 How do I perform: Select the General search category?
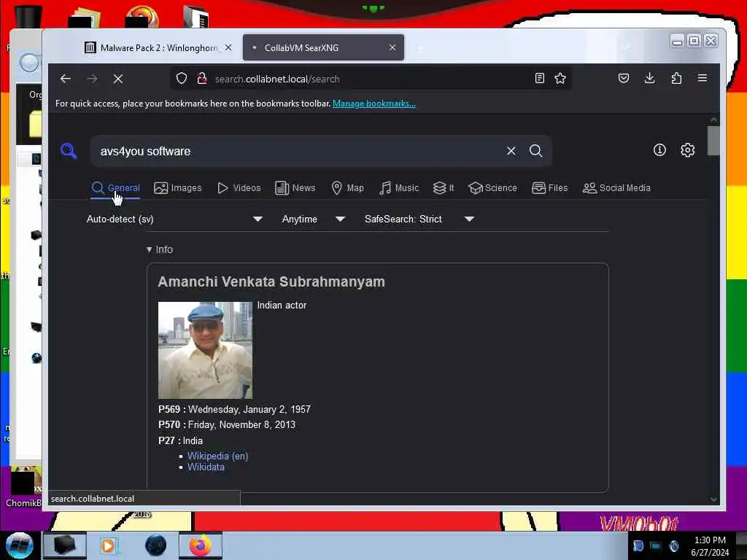[115, 188]
